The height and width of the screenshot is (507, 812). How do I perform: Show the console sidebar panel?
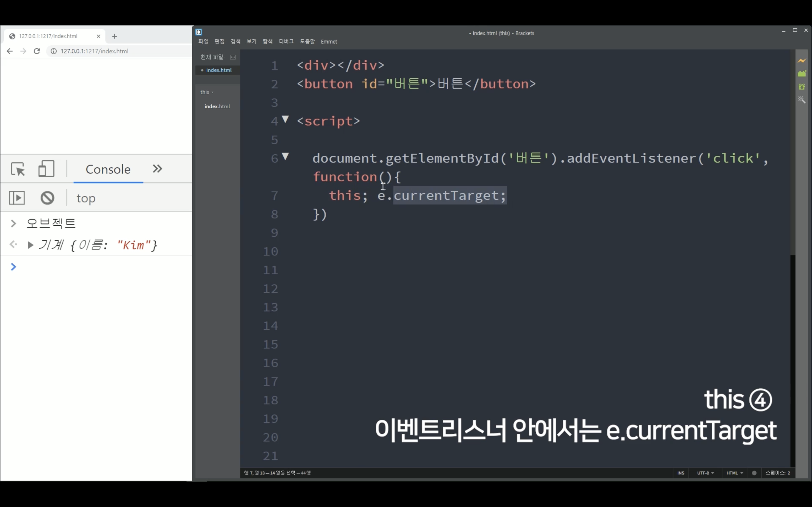17,198
